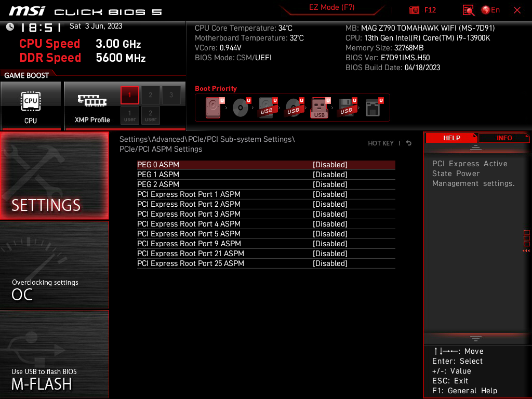Viewport: 532px width, 399px height.
Task: Change PCI Express Root Port 9 ASPM value
Action: click(330, 243)
